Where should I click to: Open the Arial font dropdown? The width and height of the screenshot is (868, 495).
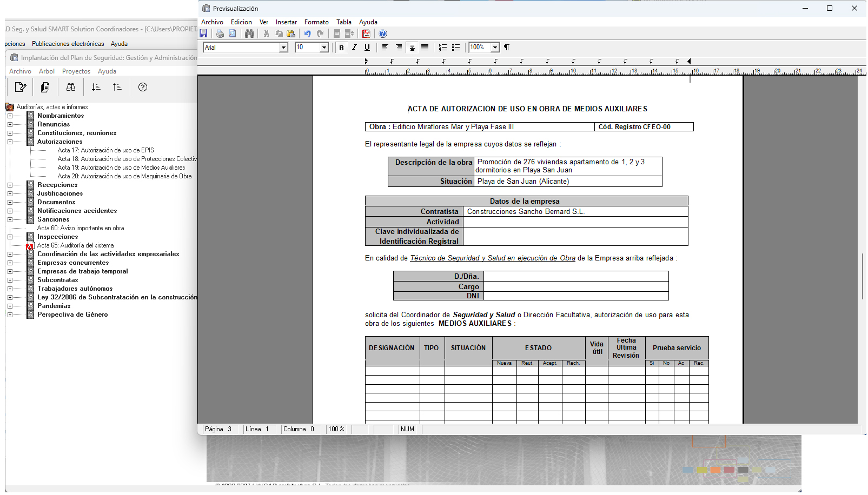click(x=283, y=48)
